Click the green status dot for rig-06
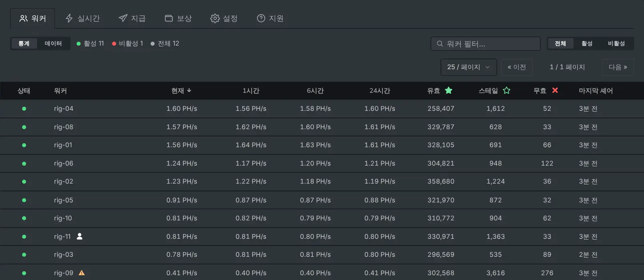Viewport: 644px width, 280px height. pyautogui.click(x=24, y=163)
